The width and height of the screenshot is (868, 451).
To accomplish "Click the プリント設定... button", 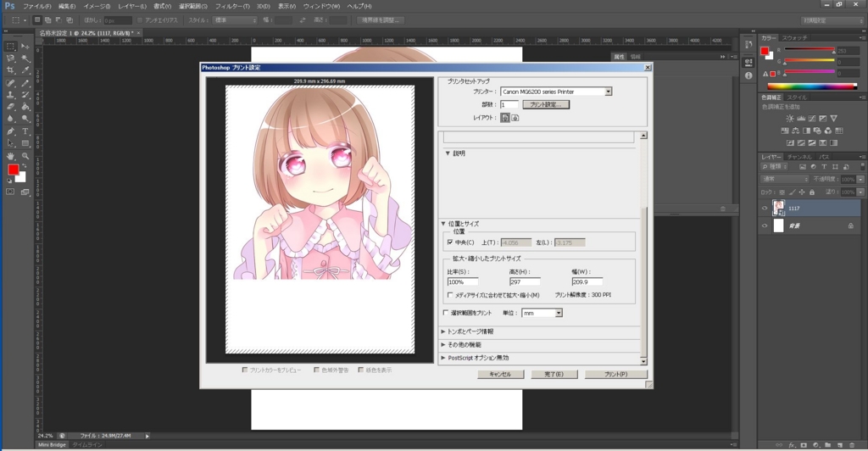I will [546, 104].
